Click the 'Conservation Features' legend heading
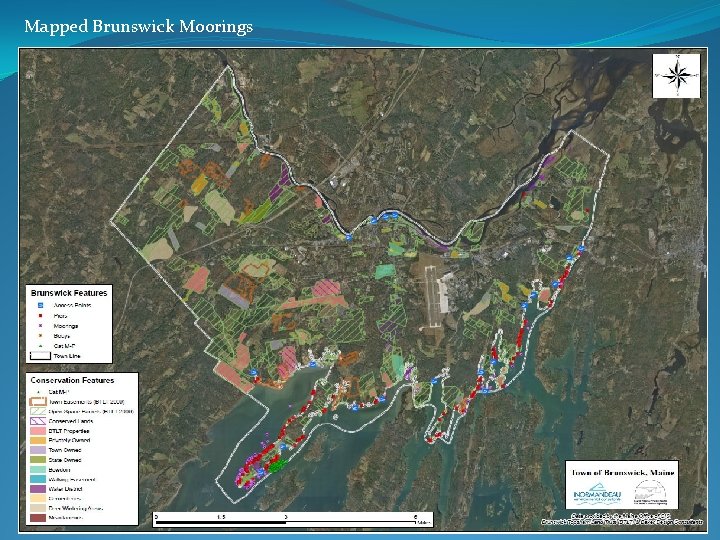This screenshot has width=720, height=540. pyautogui.click(x=72, y=380)
